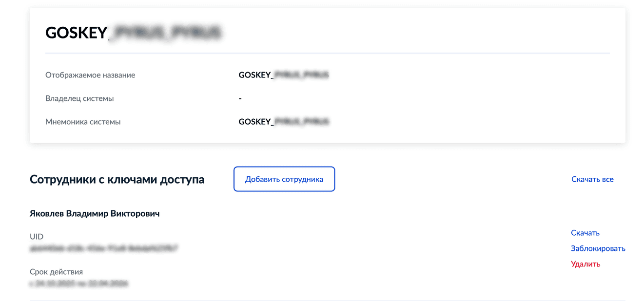This screenshot has width=644, height=301.
Task: Download the key for Яковлев Владимир Викторович
Action: [x=585, y=233]
